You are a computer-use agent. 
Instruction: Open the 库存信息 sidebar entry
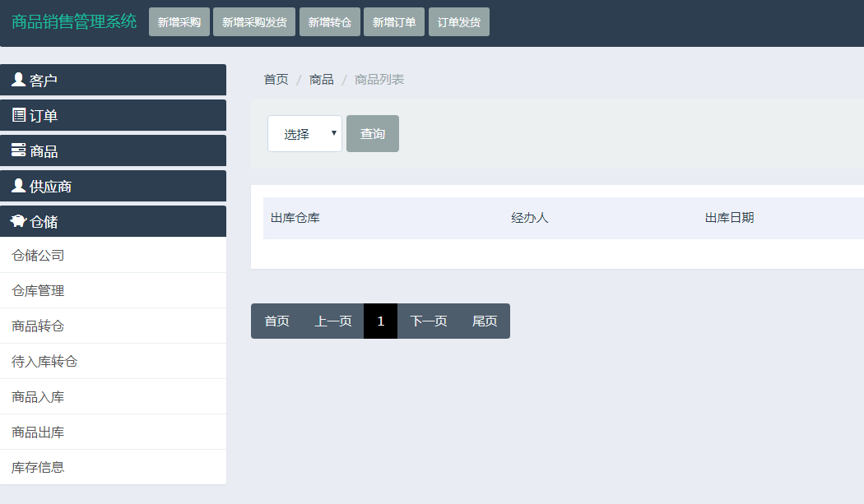(x=38, y=468)
